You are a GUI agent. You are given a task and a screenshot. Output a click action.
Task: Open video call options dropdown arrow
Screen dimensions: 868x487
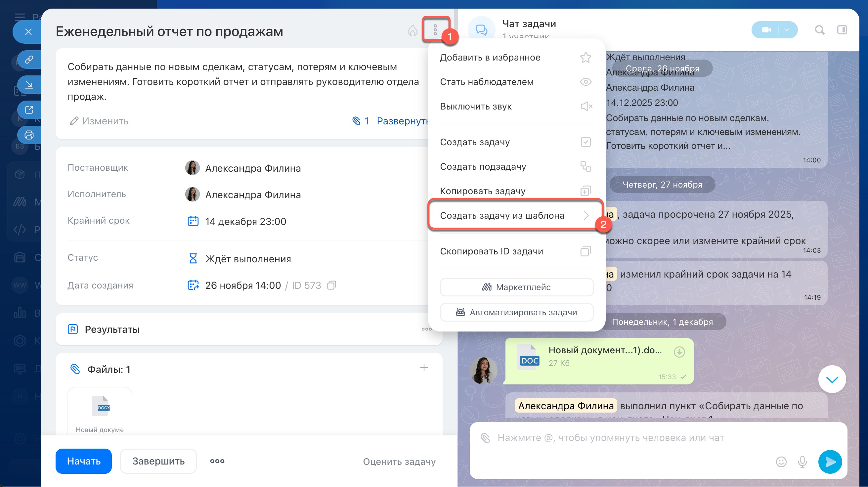click(x=786, y=30)
